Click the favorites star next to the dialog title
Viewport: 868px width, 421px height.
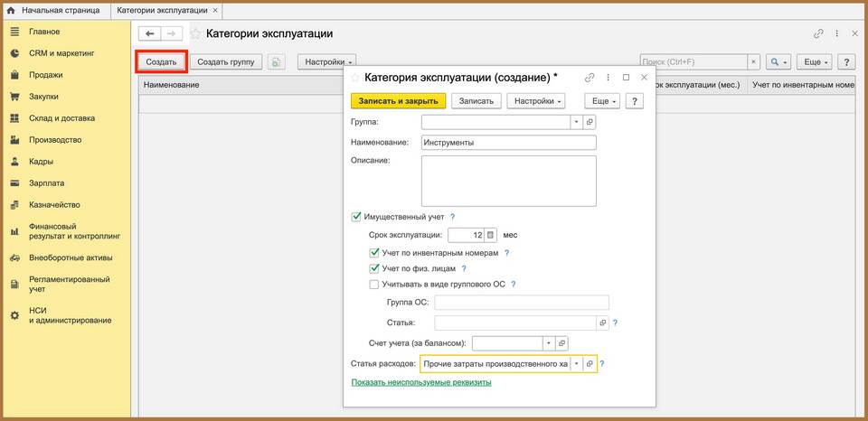coord(354,78)
